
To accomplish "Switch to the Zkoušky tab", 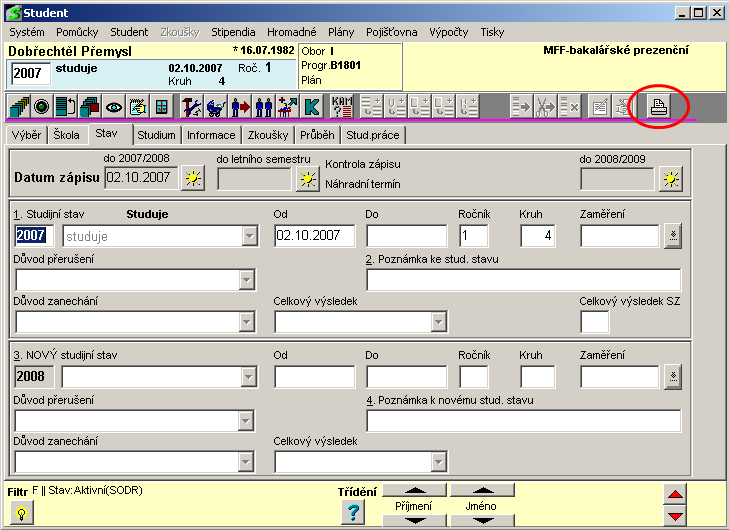I will [267, 135].
